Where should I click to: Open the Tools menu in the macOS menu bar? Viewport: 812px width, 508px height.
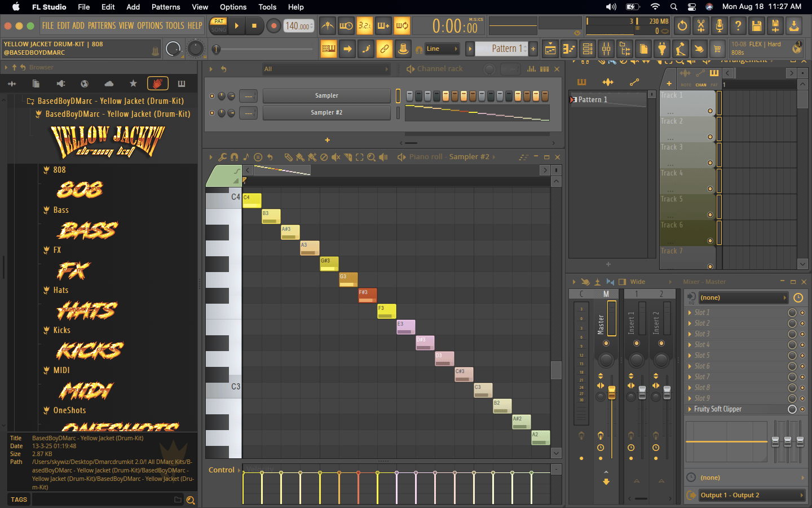(x=267, y=7)
